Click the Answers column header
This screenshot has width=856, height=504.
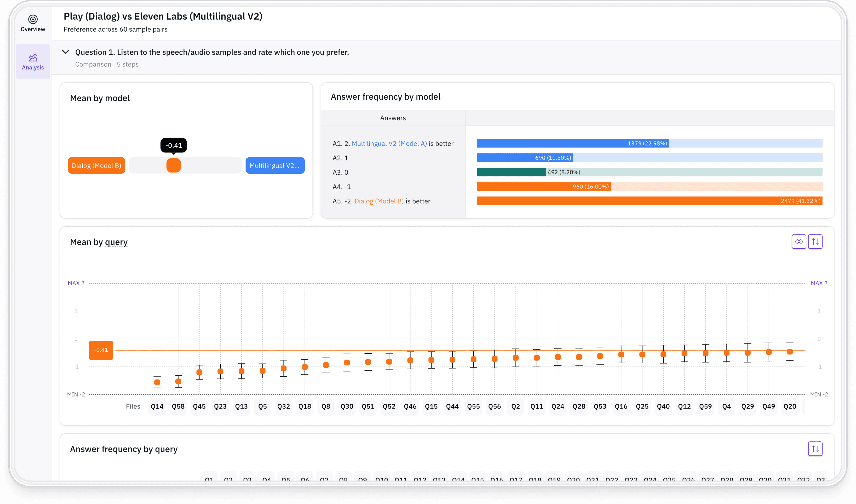[x=393, y=118]
